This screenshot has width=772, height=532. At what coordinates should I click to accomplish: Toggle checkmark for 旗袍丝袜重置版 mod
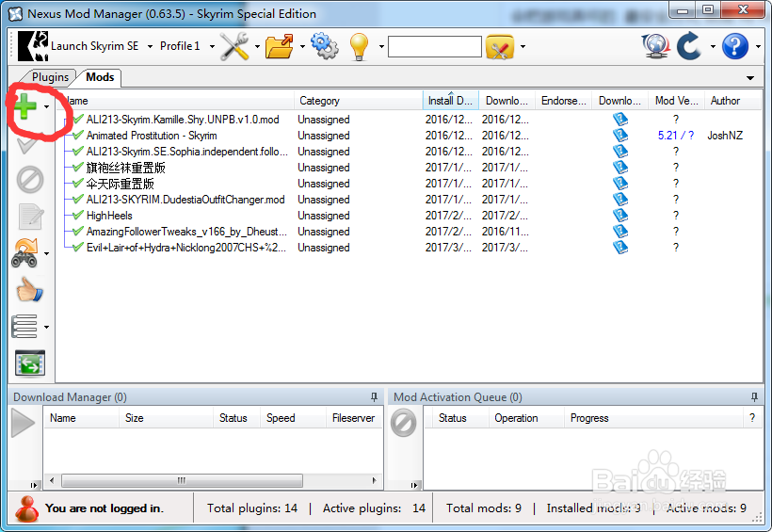(78, 168)
